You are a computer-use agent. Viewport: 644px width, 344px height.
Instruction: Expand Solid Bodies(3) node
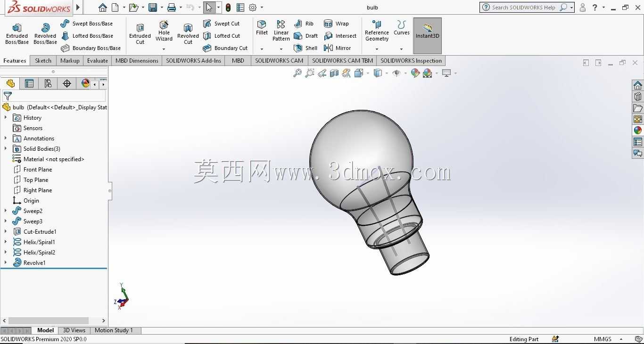6,149
